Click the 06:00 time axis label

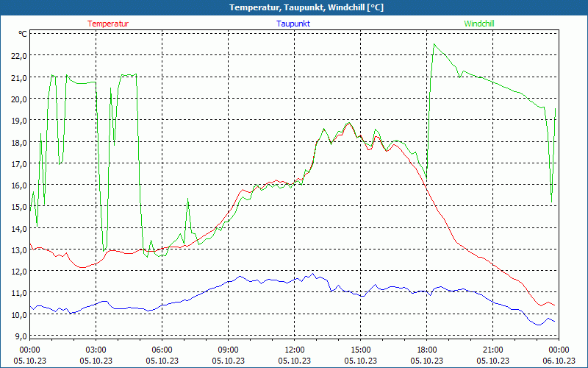pos(162,350)
